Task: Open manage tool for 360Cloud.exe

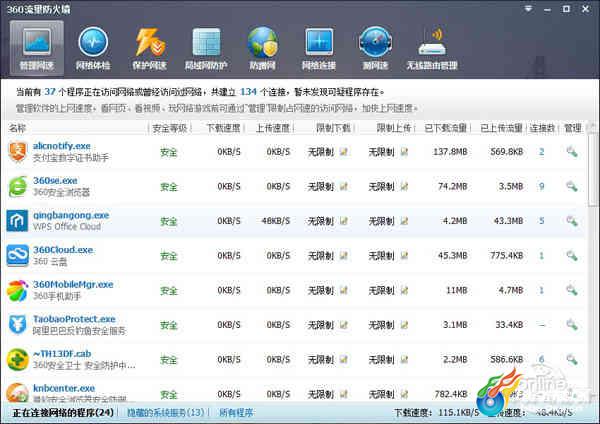Action: (x=572, y=255)
